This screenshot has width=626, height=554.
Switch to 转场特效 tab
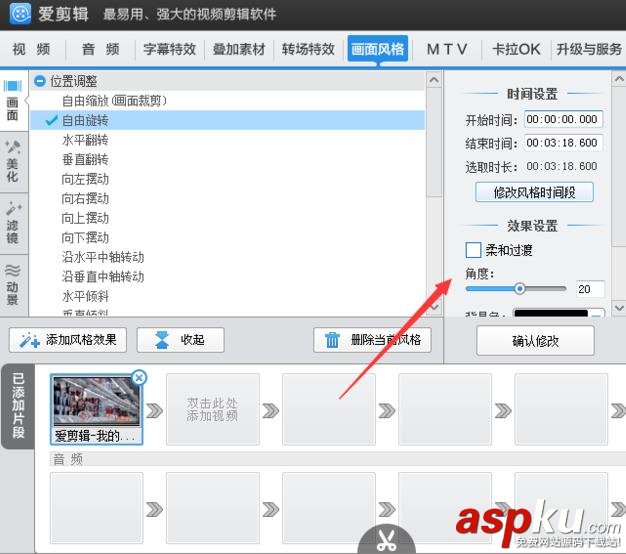click(308, 49)
